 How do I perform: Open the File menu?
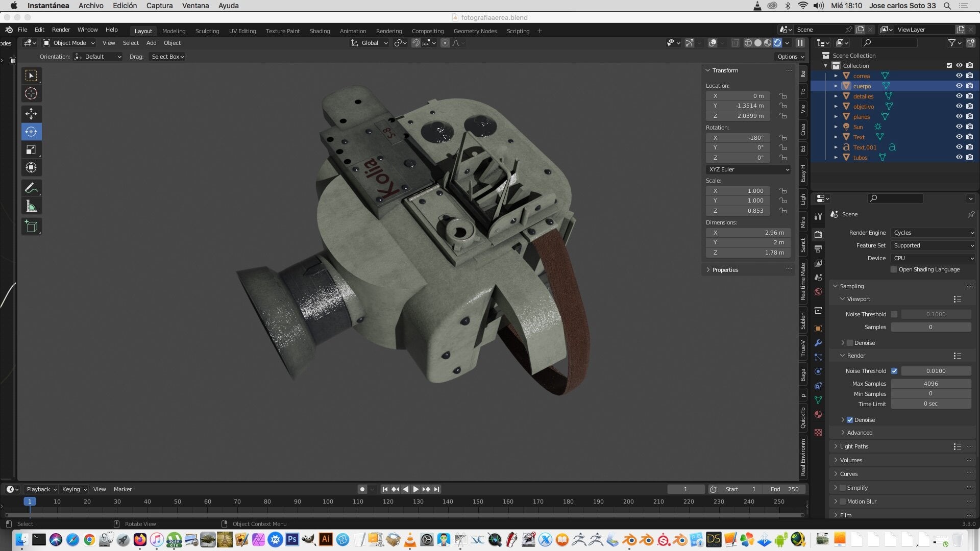22,30
